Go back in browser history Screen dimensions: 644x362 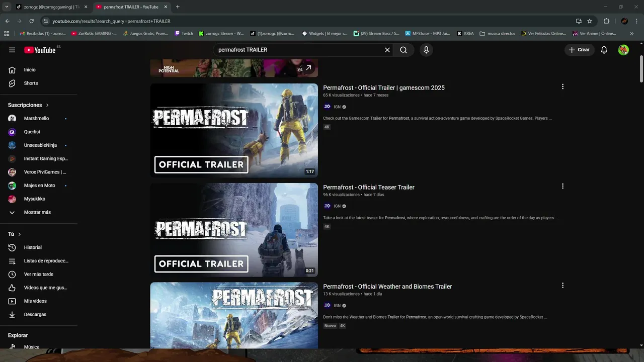coord(7,21)
